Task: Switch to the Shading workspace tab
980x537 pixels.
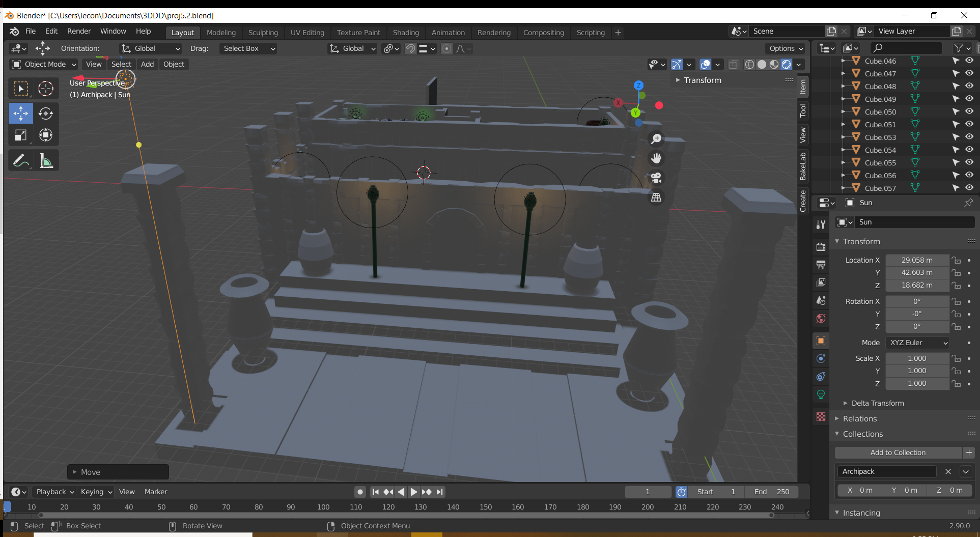Action: (406, 32)
